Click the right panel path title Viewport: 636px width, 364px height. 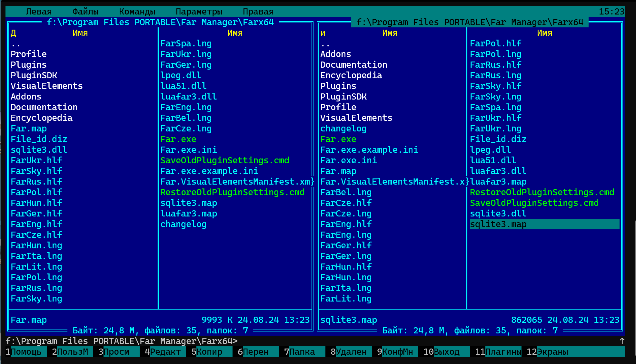tap(470, 22)
